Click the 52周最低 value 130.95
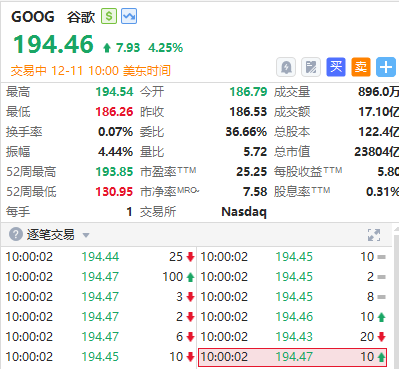 (114, 192)
